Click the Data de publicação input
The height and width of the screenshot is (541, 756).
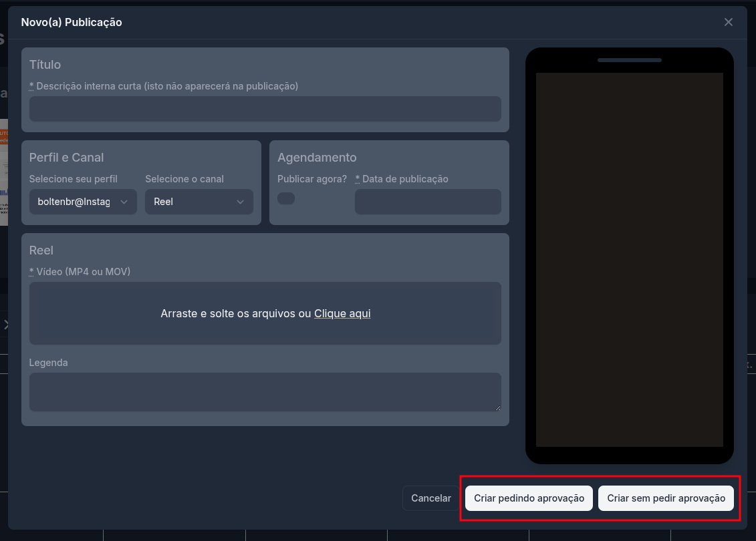(x=427, y=202)
